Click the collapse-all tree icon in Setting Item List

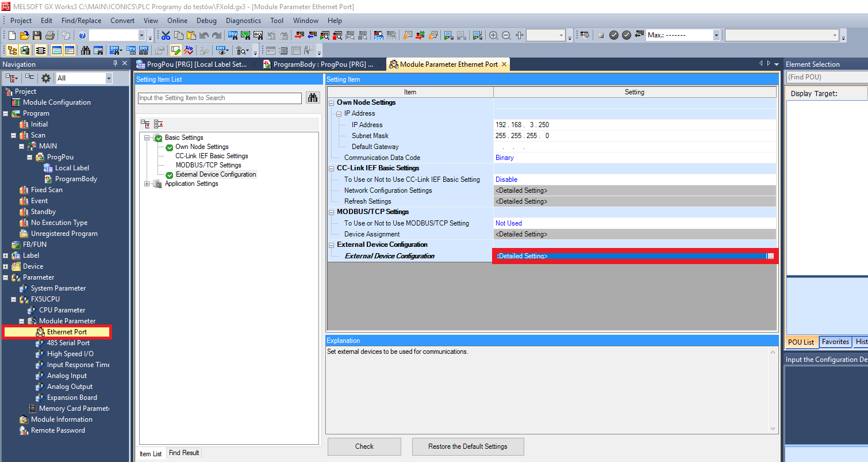[x=158, y=124]
